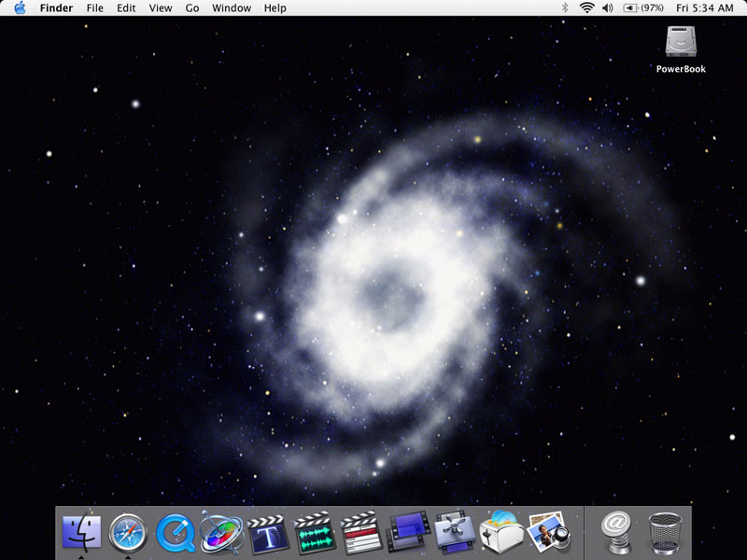
Task: Open the Go menu
Action: 192,8
